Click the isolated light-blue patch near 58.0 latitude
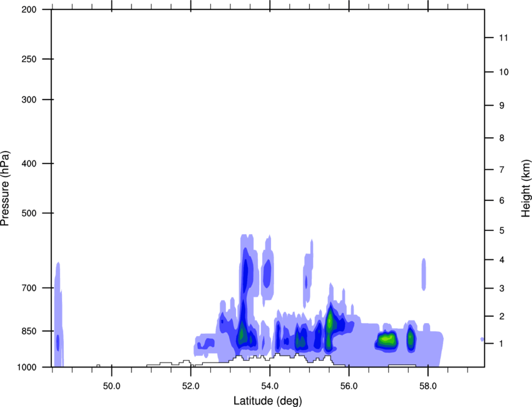532x407 pixels. 424,274
